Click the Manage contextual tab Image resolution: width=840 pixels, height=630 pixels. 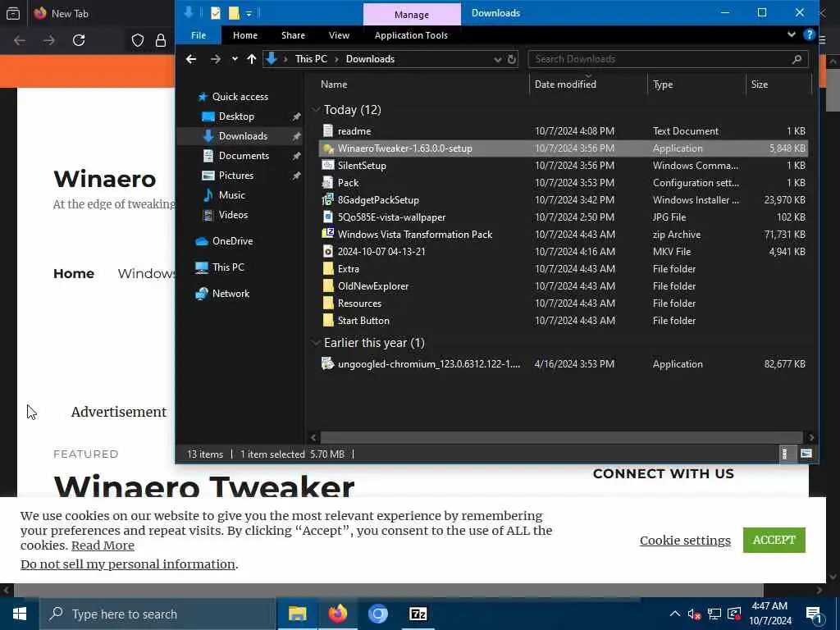pyautogui.click(x=412, y=15)
